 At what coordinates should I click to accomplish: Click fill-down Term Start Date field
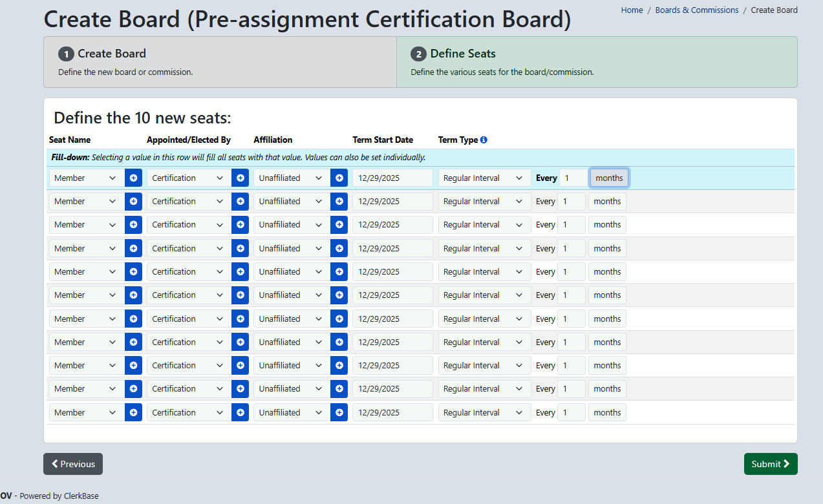pyautogui.click(x=392, y=178)
